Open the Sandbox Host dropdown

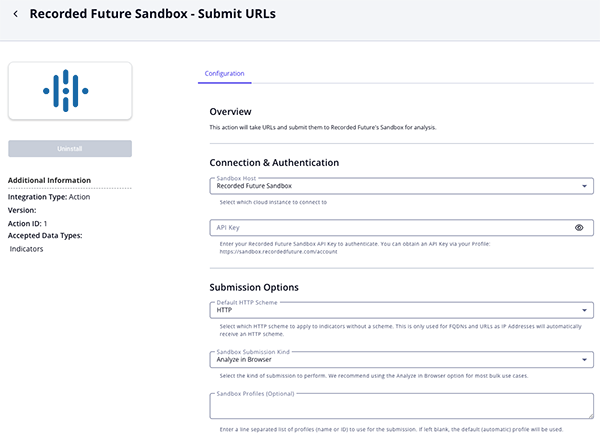[x=401, y=186]
